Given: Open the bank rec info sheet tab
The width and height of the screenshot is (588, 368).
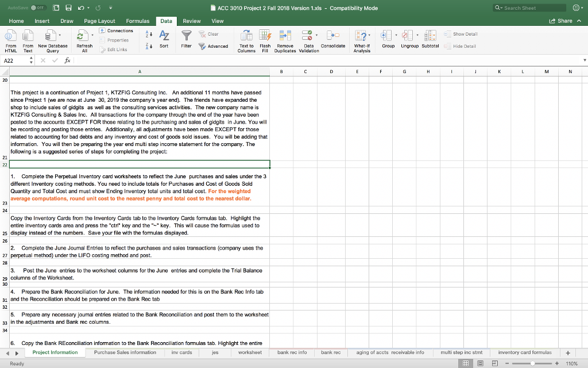Looking at the screenshot, I should click(x=292, y=352).
